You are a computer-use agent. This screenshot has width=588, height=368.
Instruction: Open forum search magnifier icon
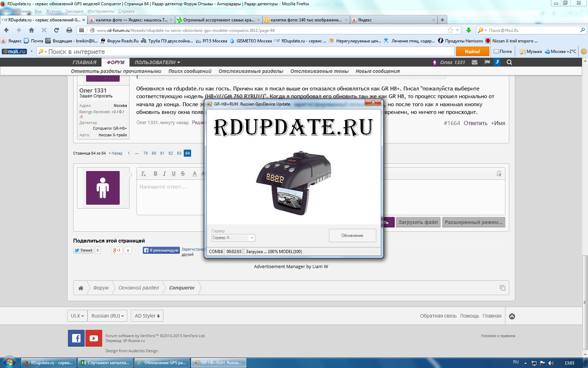click(x=509, y=62)
